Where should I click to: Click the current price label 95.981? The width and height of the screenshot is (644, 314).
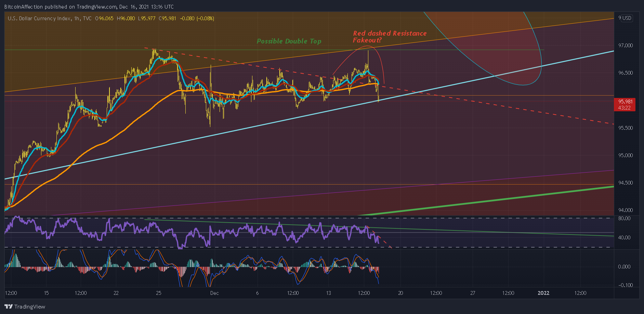(625, 102)
